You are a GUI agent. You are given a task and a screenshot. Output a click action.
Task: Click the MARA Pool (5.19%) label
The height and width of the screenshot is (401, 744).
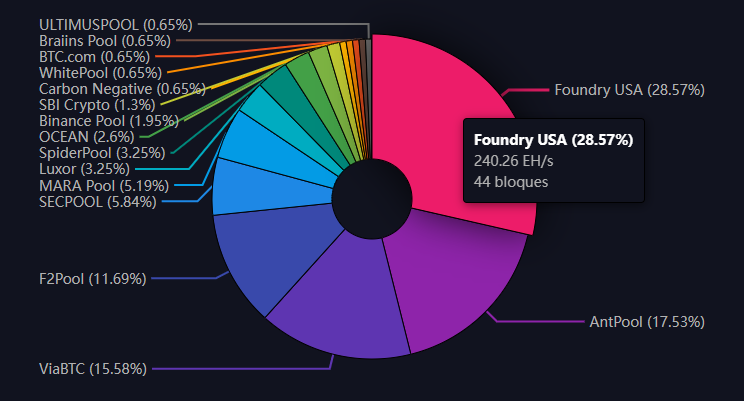tap(104, 186)
